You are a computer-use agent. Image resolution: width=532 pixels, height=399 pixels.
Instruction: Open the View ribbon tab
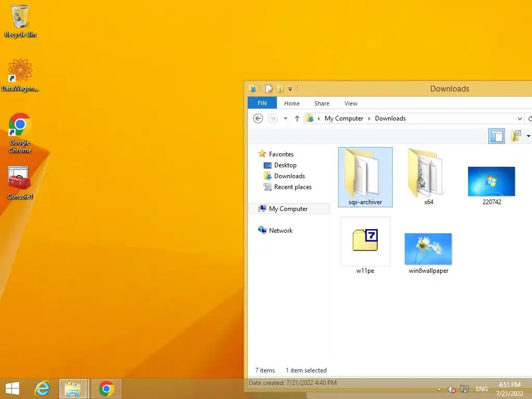[351, 103]
